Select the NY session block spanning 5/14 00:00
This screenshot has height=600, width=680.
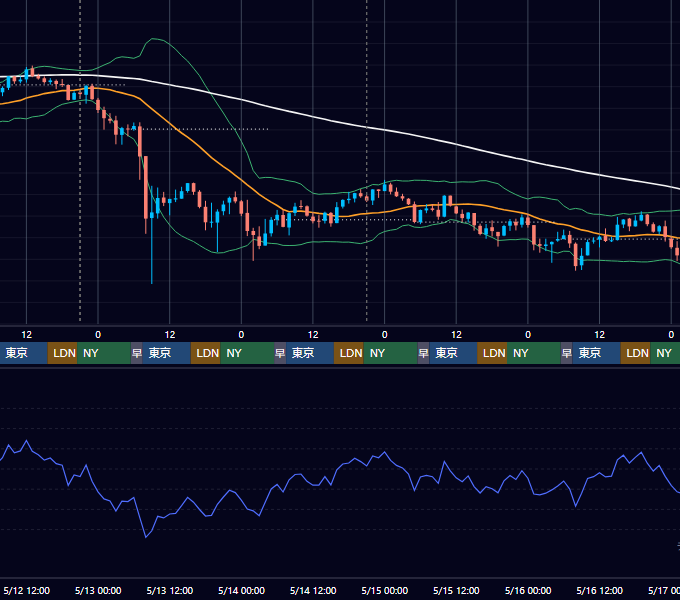click(x=247, y=353)
